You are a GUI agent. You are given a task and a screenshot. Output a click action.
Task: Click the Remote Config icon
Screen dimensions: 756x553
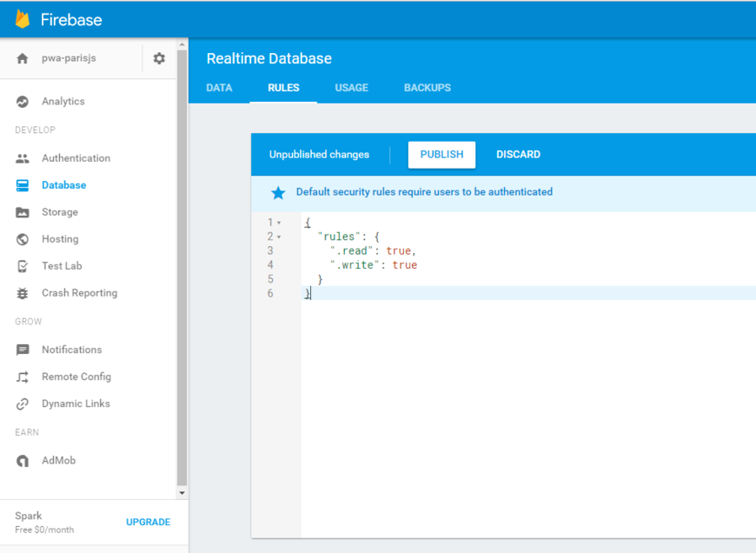23,376
